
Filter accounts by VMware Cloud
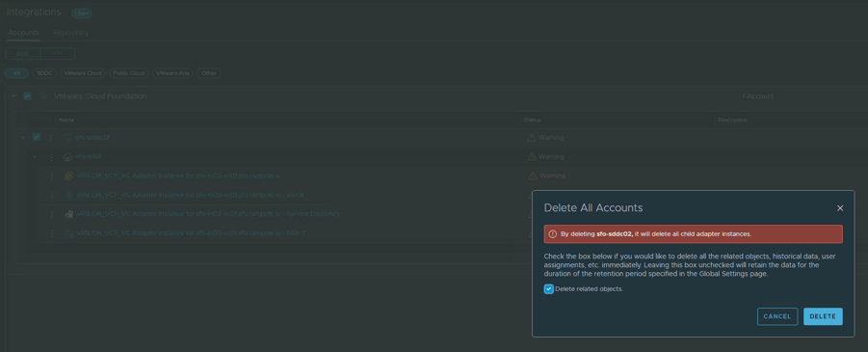pos(83,73)
